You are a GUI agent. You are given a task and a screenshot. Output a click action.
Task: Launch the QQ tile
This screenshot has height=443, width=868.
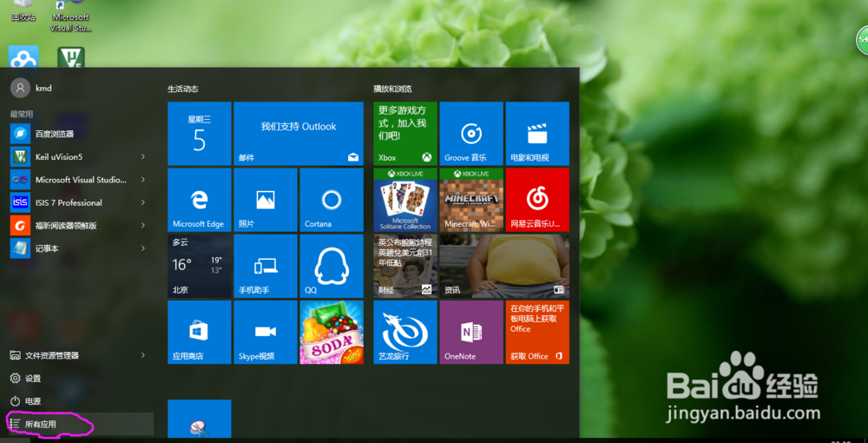point(332,267)
